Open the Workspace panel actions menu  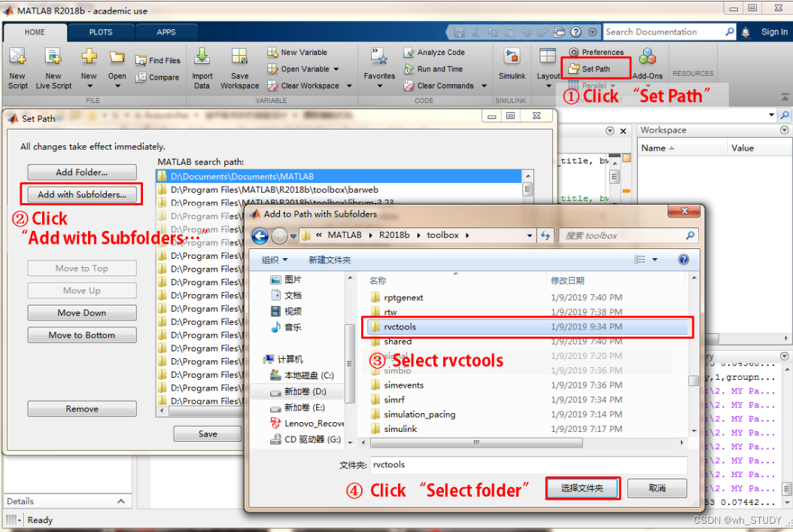click(x=784, y=130)
